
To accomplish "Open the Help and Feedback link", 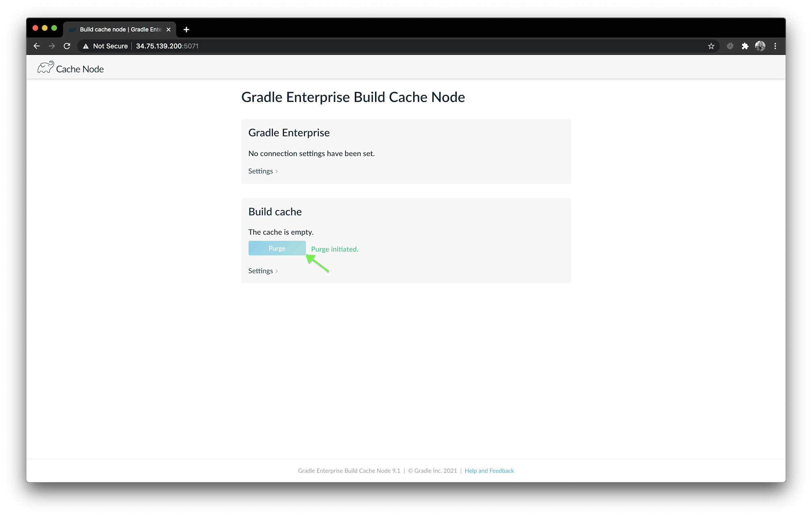I will (489, 470).
